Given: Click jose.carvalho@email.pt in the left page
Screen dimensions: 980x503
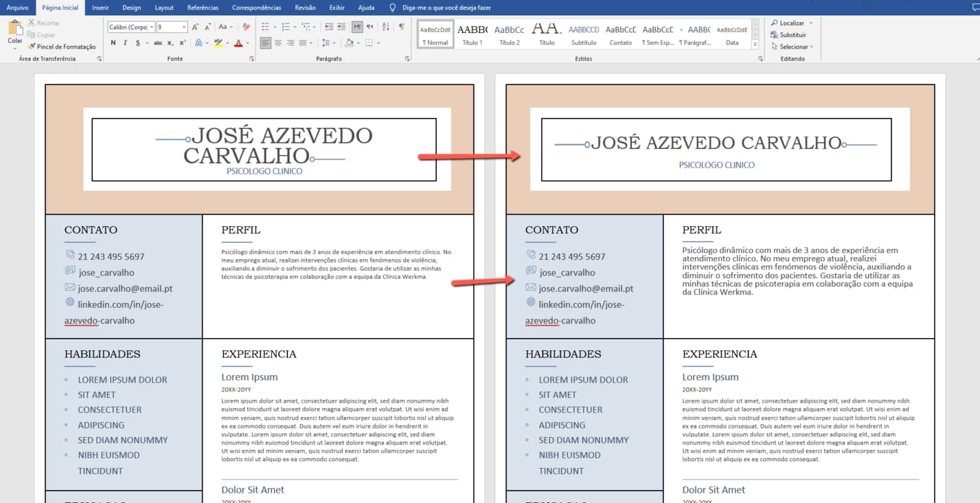Looking at the screenshot, I should coord(125,289).
